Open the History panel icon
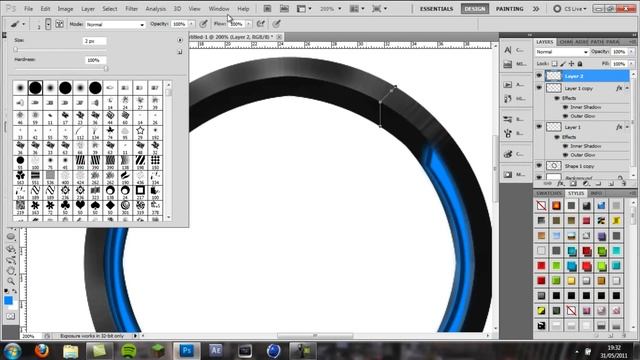640x360 pixels. 508,98
